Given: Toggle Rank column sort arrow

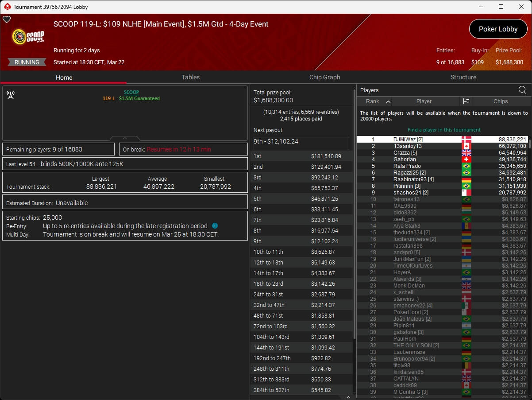Looking at the screenshot, I should point(388,101).
